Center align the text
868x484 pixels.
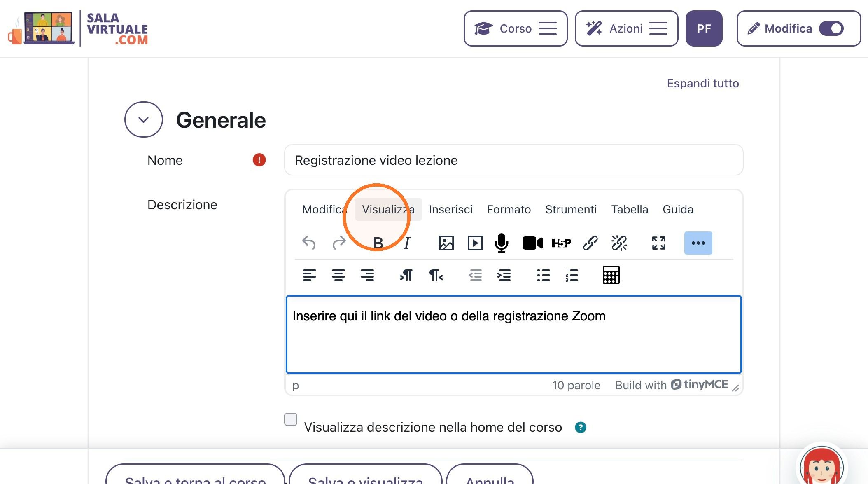[x=338, y=275]
